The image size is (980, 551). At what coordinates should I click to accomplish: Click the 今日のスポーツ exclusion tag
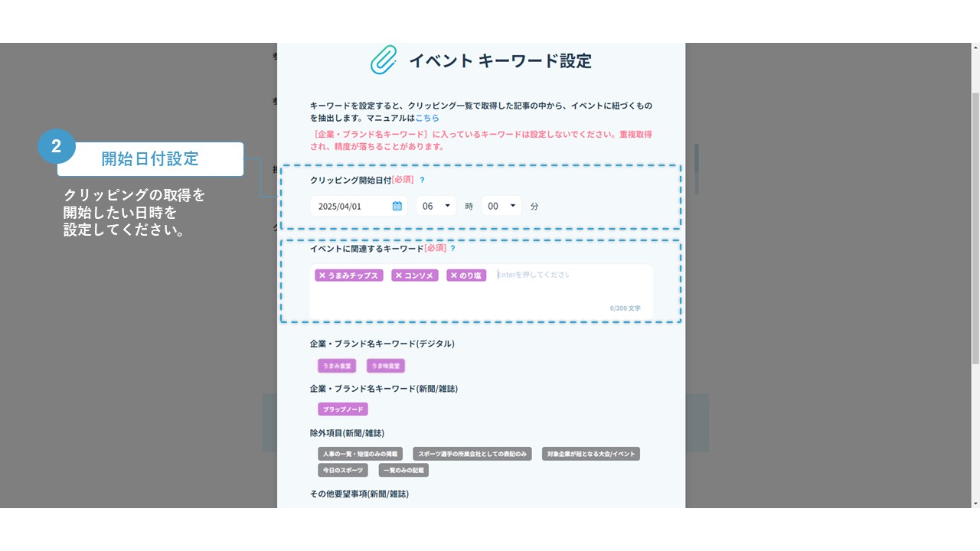tap(342, 470)
